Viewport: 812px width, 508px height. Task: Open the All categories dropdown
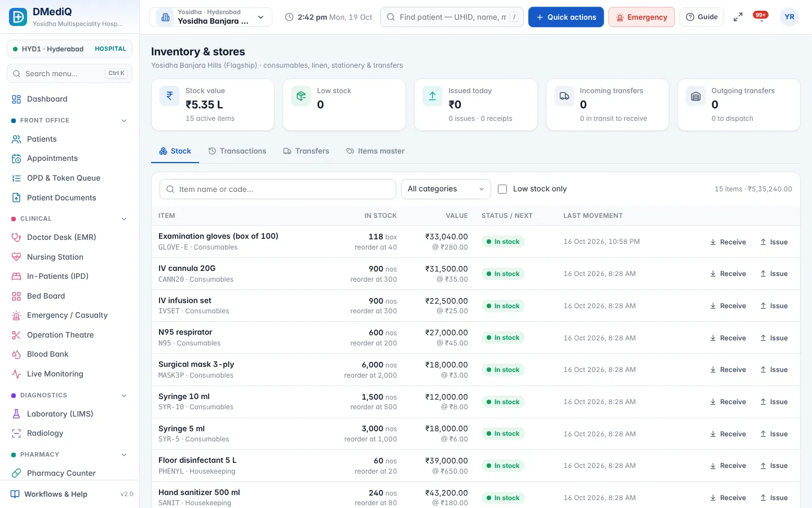tap(445, 189)
